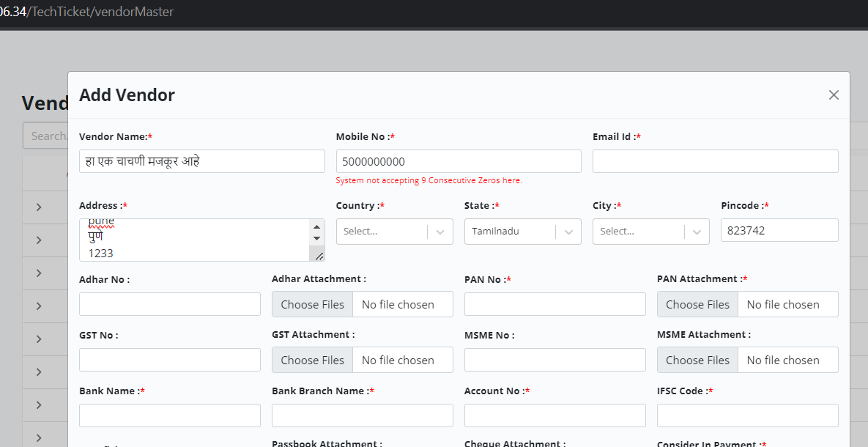Click the Bank Name input field
Image resolution: width=868 pixels, height=447 pixels.
pyautogui.click(x=169, y=415)
